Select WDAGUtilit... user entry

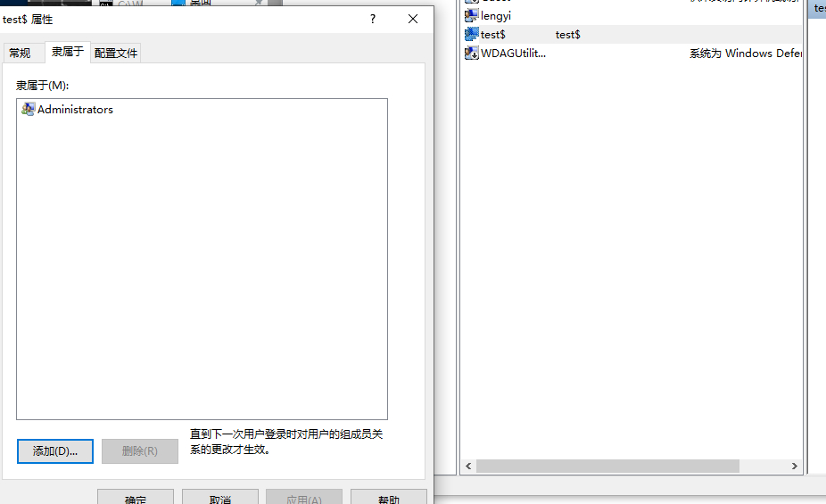513,54
